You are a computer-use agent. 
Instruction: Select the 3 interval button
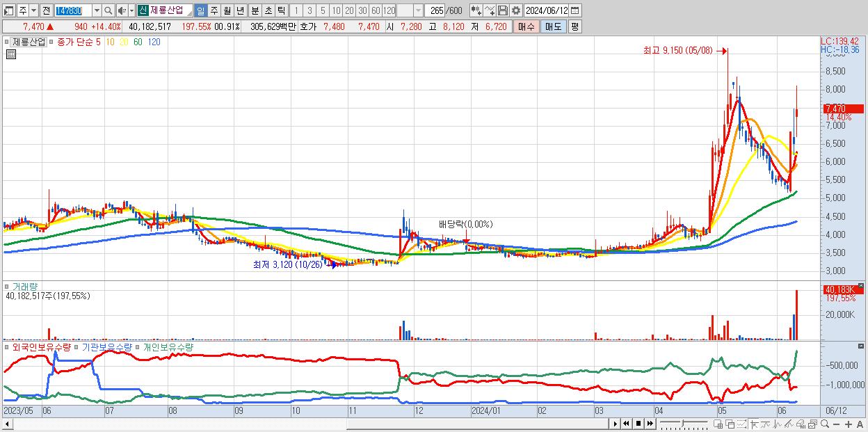pyautogui.click(x=310, y=10)
